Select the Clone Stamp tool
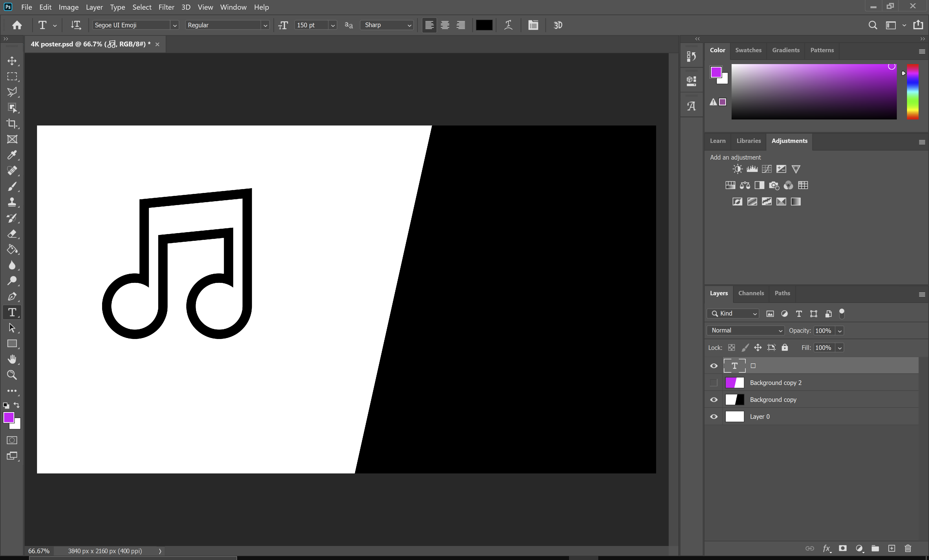Image resolution: width=929 pixels, height=560 pixels. point(12,202)
